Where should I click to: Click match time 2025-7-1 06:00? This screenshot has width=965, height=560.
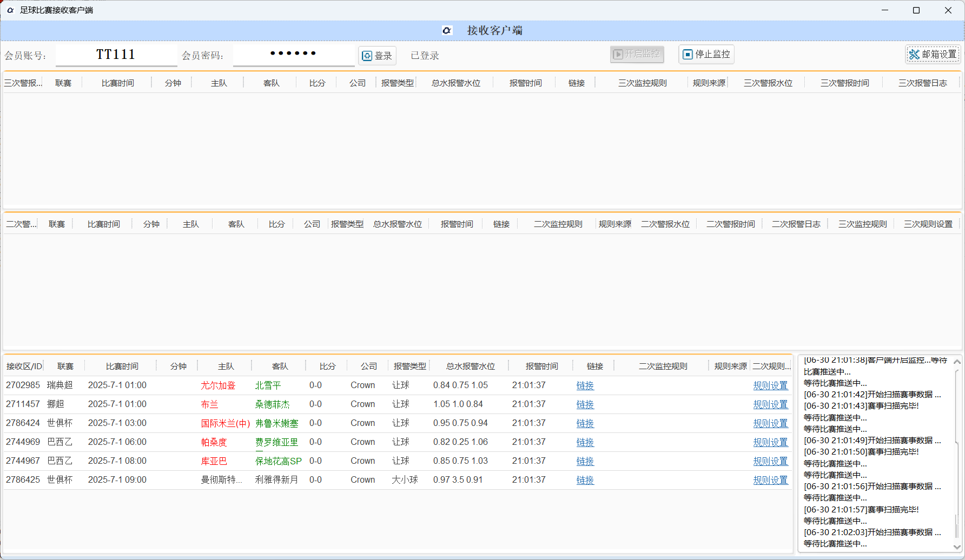click(x=117, y=442)
